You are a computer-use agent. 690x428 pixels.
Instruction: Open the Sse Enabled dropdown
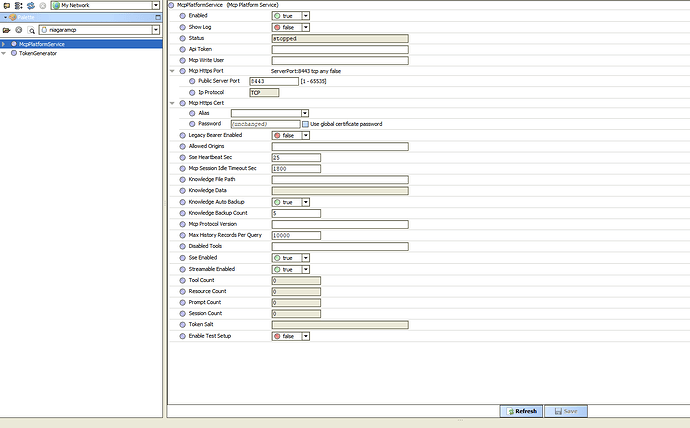(306, 258)
